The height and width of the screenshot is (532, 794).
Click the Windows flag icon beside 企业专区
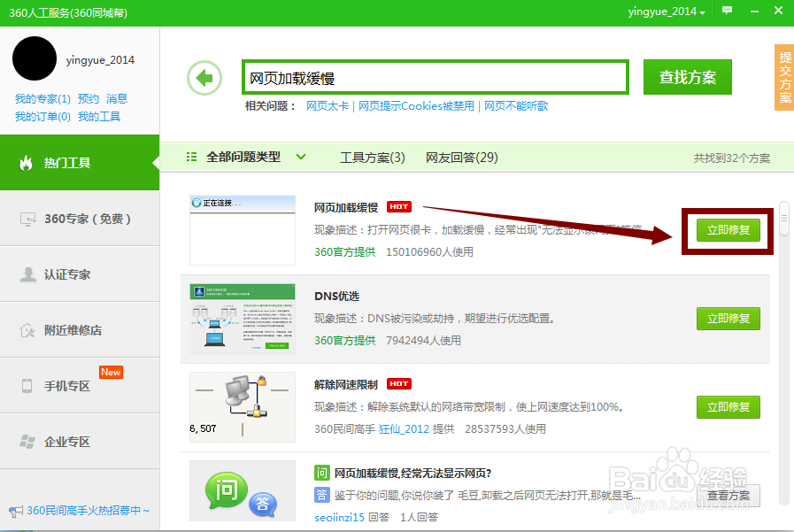(x=27, y=442)
